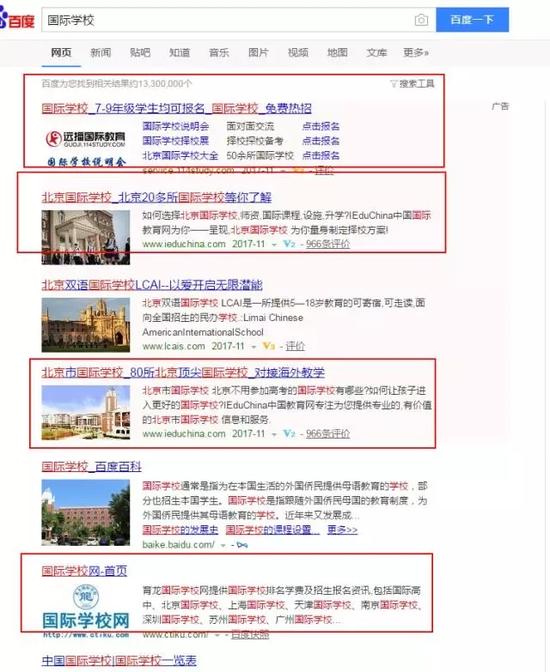Click the V2 badge on the 北京国际学校 result

click(289, 244)
